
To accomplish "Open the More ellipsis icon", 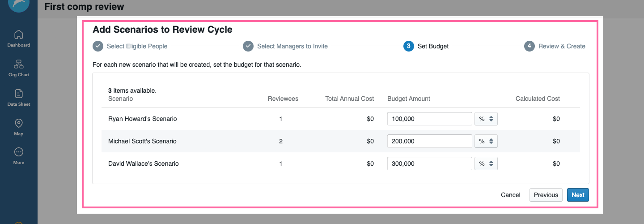I will point(19,152).
